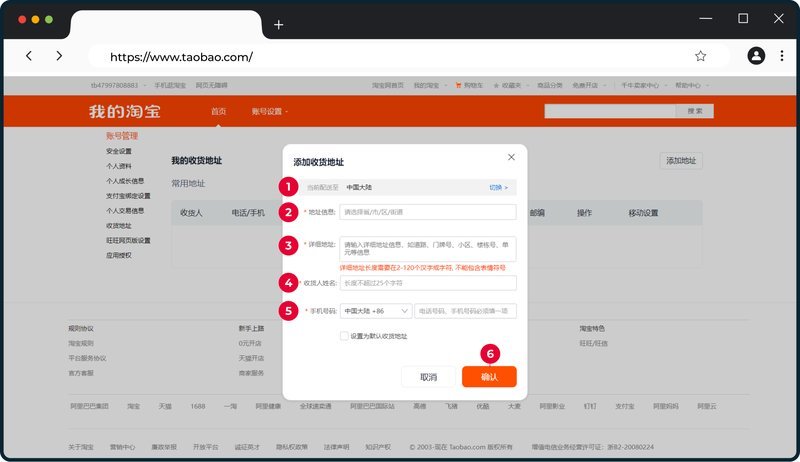Image resolution: width=800 pixels, height=462 pixels.
Task: Click the 淘宝规则 footer link
Action: [x=81, y=343]
